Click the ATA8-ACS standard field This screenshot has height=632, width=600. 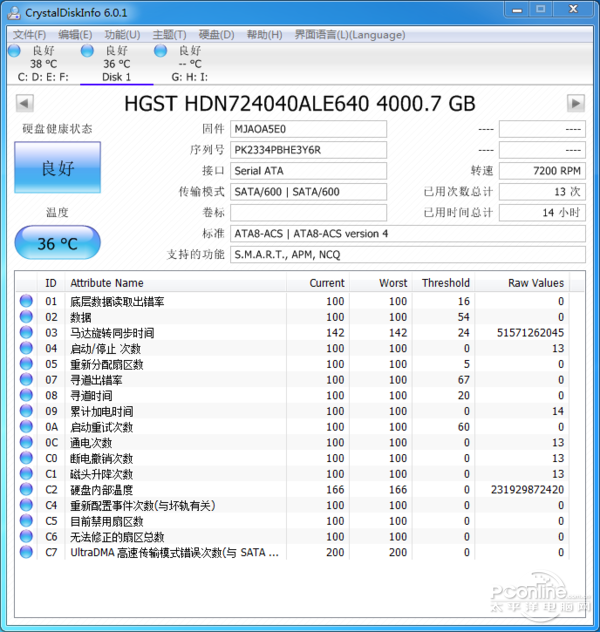(x=408, y=234)
